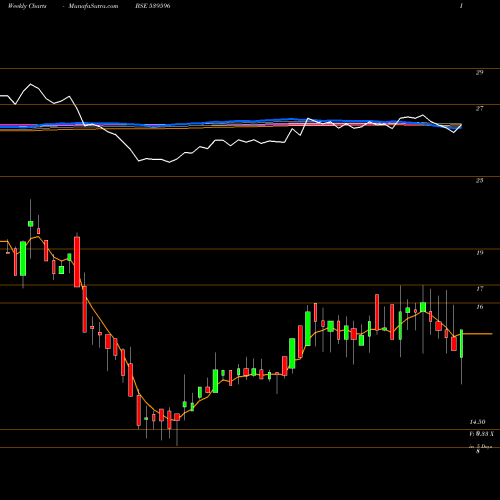Click the tall red candle near 19
The width and height of the screenshot is (500, 500).
(x=77, y=262)
